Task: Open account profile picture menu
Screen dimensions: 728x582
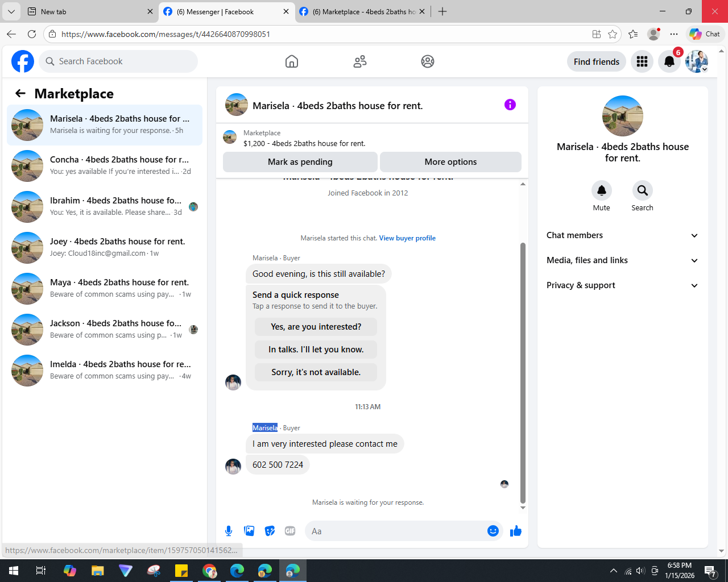Action: click(697, 61)
